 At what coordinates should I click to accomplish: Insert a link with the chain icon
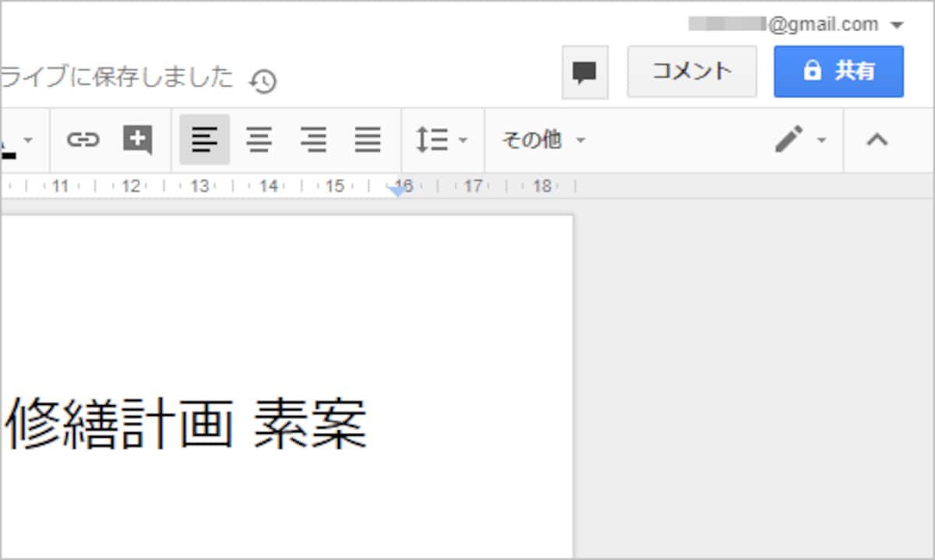click(83, 140)
